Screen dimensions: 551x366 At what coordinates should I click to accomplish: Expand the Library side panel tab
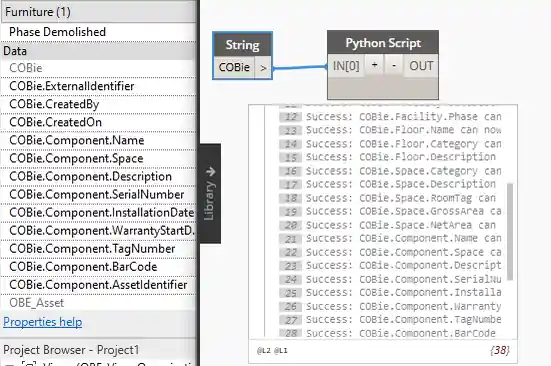tap(210, 193)
